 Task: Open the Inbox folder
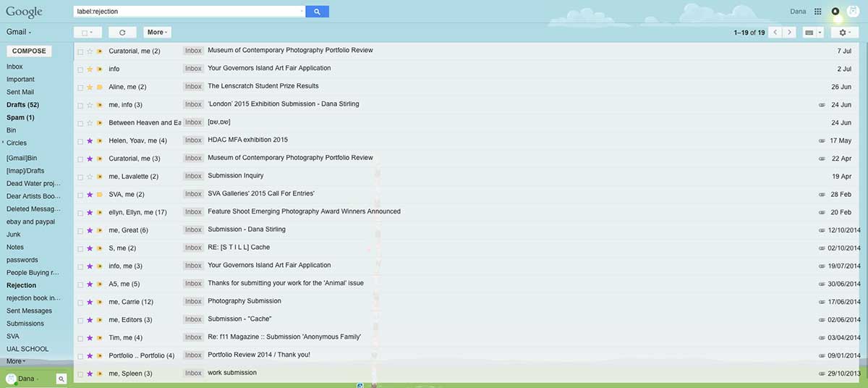pos(14,67)
